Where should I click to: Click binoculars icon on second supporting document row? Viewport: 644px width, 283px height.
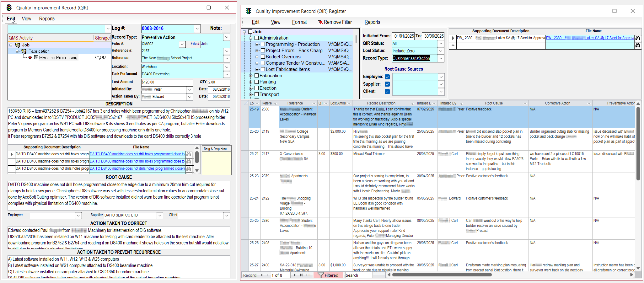point(189,161)
